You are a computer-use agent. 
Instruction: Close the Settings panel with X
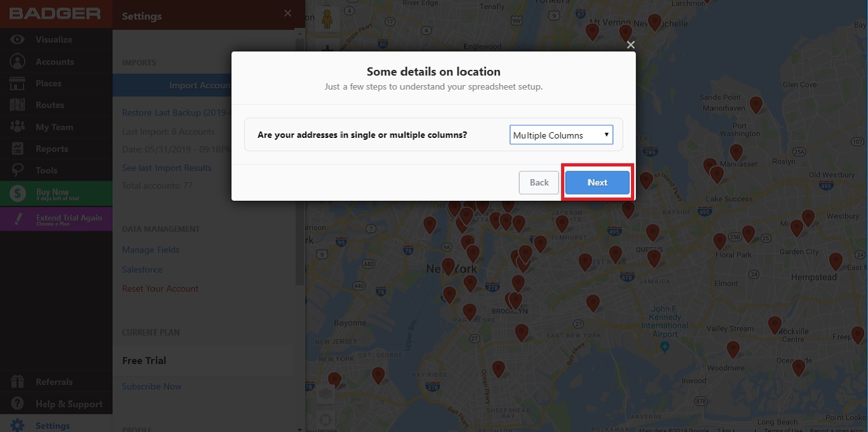click(288, 13)
